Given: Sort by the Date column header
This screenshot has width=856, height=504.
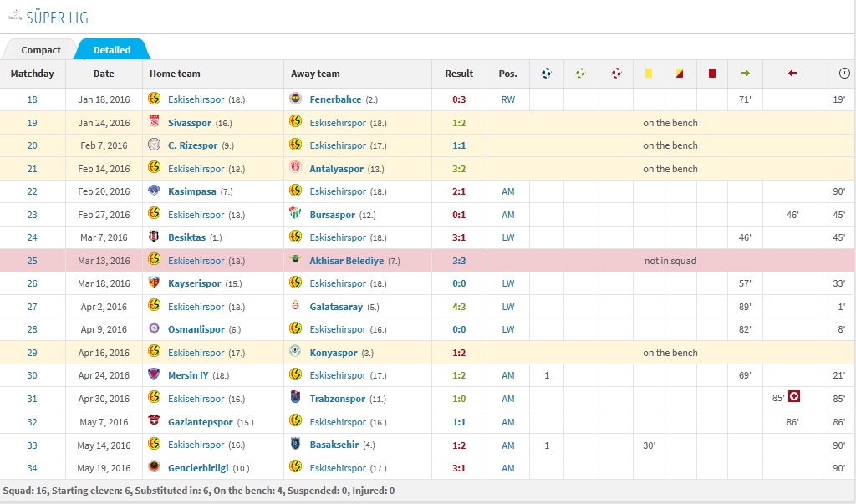Looking at the screenshot, I should [104, 74].
